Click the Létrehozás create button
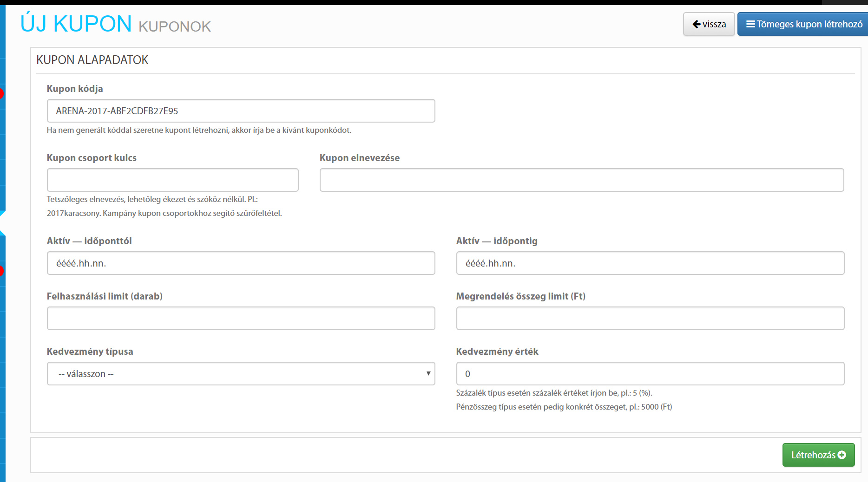868x482 pixels. pos(818,455)
